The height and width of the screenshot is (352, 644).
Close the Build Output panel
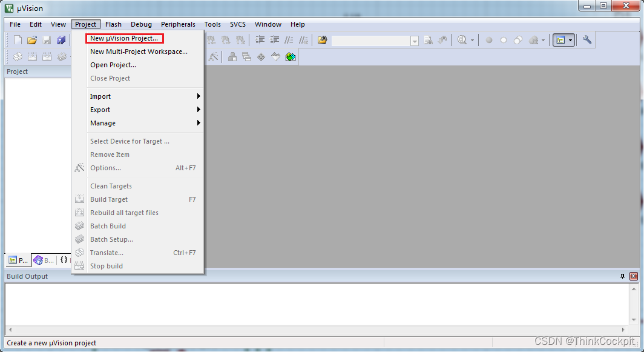pyautogui.click(x=634, y=276)
